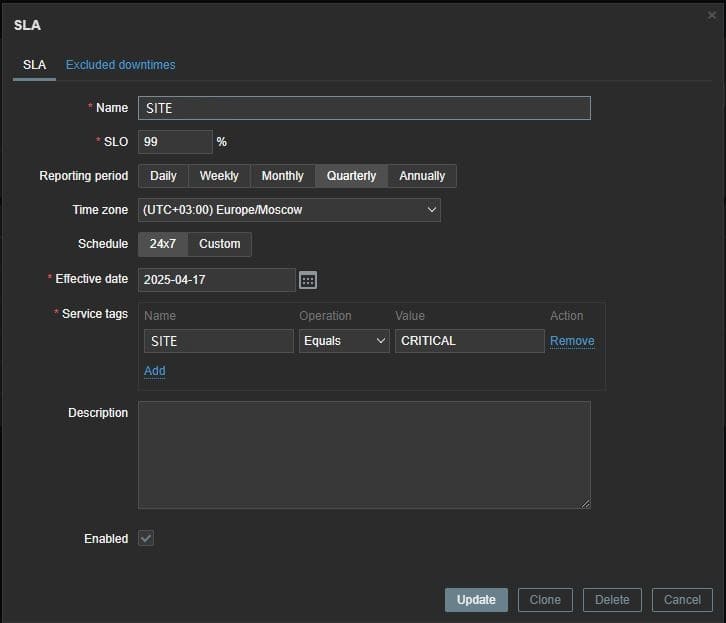Image resolution: width=726 pixels, height=623 pixels.
Task: Switch to Excluded downtimes tab
Action: [x=120, y=65]
